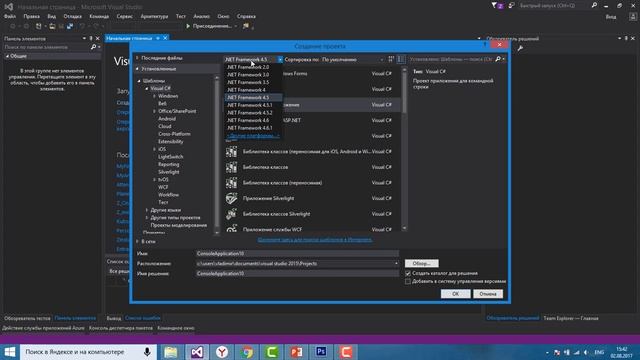Select .NET Framework 2.0 from the list

pyautogui.click(x=253, y=67)
